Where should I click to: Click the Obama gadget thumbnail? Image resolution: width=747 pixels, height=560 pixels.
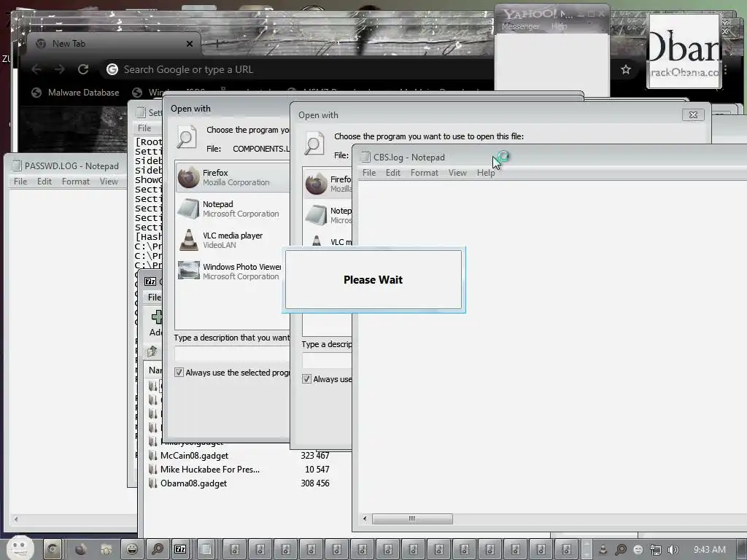click(x=684, y=52)
